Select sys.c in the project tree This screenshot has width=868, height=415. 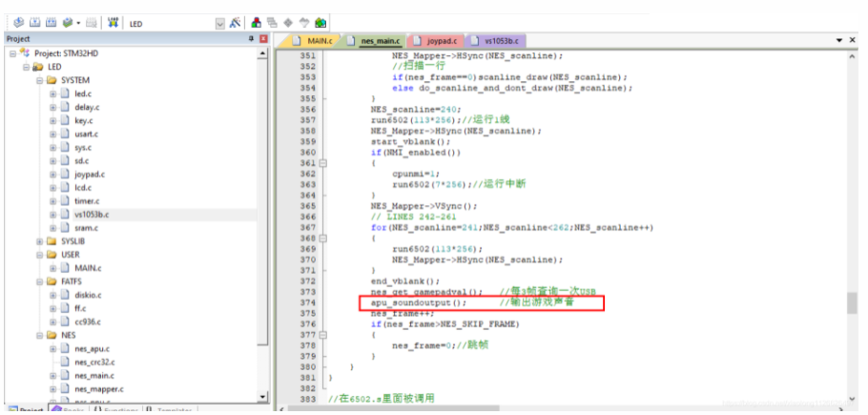(x=83, y=147)
